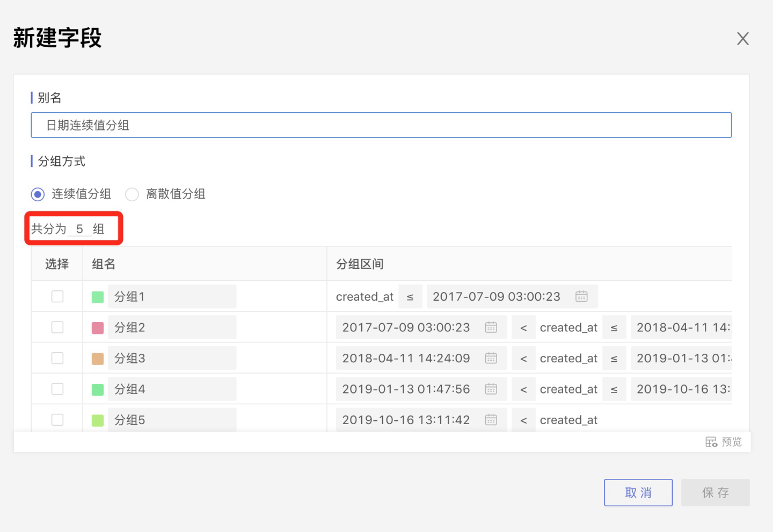The width and height of the screenshot is (773, 532).
Task: Click the 别名 alias input field
Action: [381, 125]
